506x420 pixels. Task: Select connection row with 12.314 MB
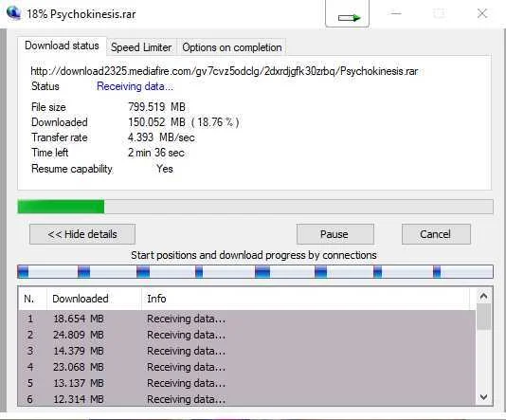click(x=247, y=399)
